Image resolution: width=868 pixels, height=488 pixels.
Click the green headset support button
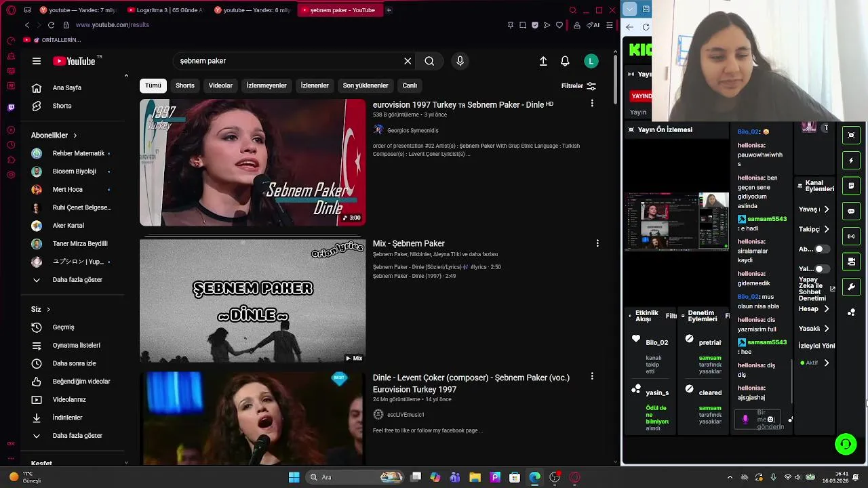pyautogui.click(x=846, y=444)
